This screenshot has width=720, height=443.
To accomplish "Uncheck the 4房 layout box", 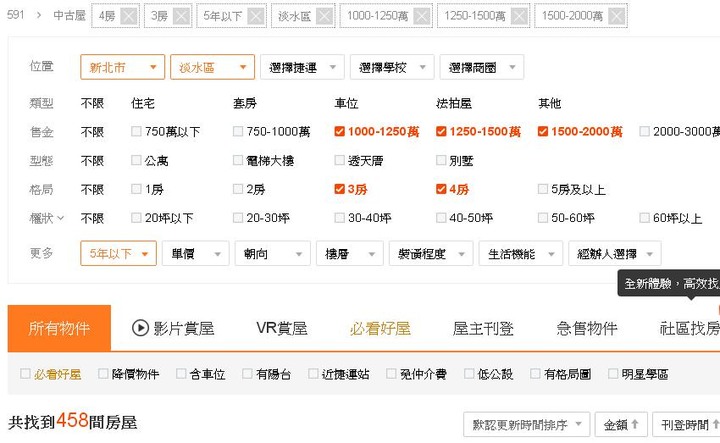I will (x=441, y=189).
